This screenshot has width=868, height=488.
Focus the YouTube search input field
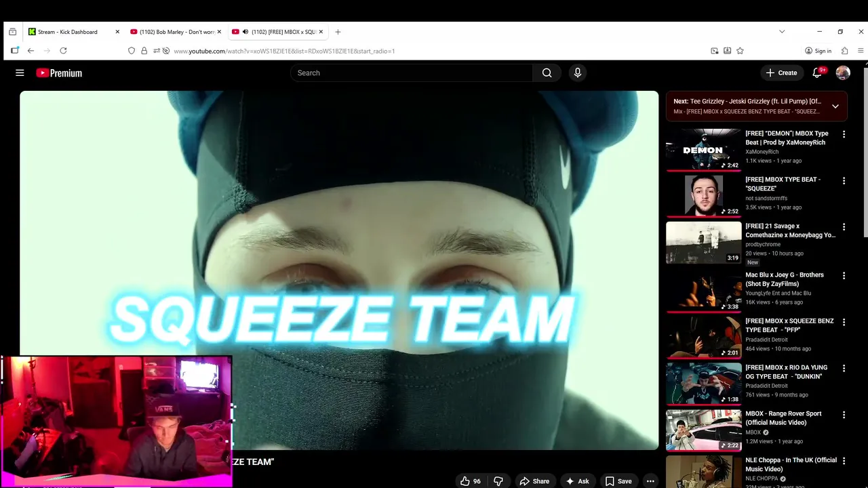(412, 73)
